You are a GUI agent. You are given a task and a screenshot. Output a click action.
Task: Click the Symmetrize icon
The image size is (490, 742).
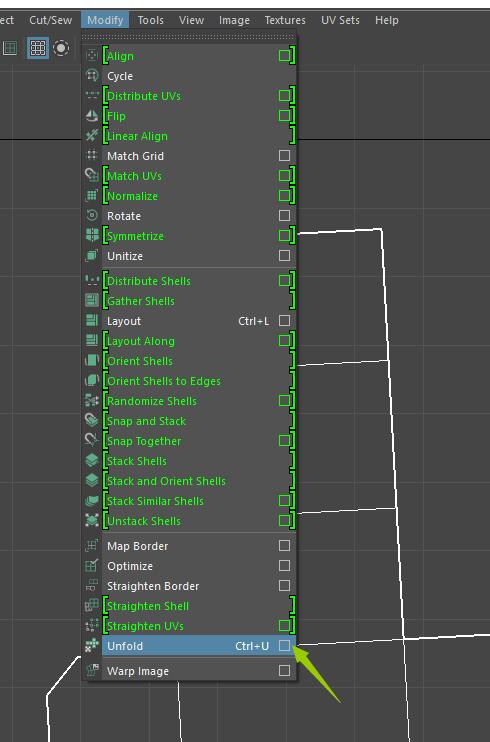[91, 235]
